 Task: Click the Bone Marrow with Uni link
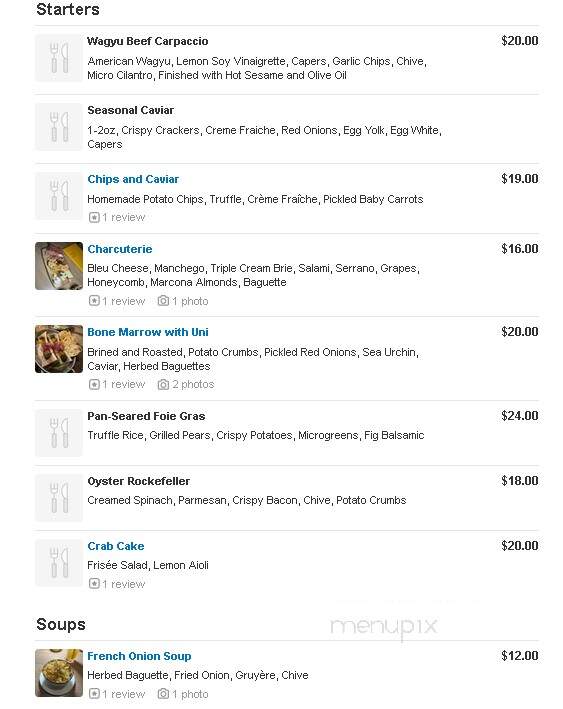pos(148,332)
